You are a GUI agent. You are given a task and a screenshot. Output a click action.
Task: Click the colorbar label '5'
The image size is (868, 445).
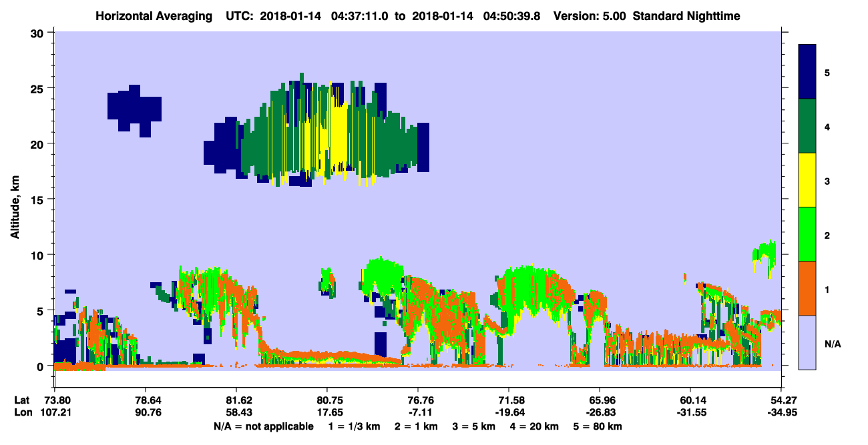coord(827,72)
